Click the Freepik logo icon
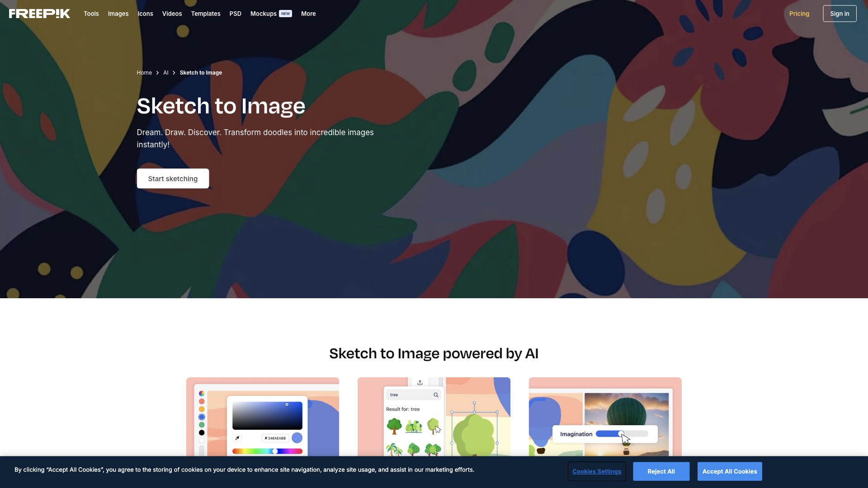This screenshot has width=868, height=488. (39, 13)
